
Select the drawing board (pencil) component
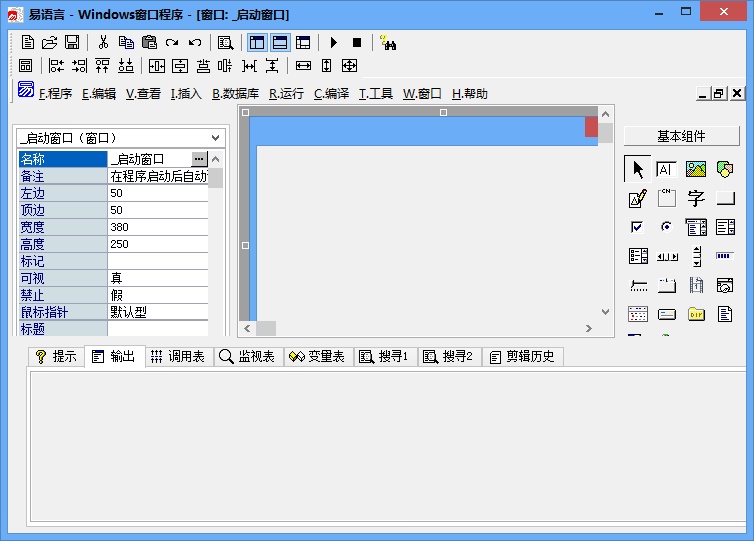[x=638, y=198]
